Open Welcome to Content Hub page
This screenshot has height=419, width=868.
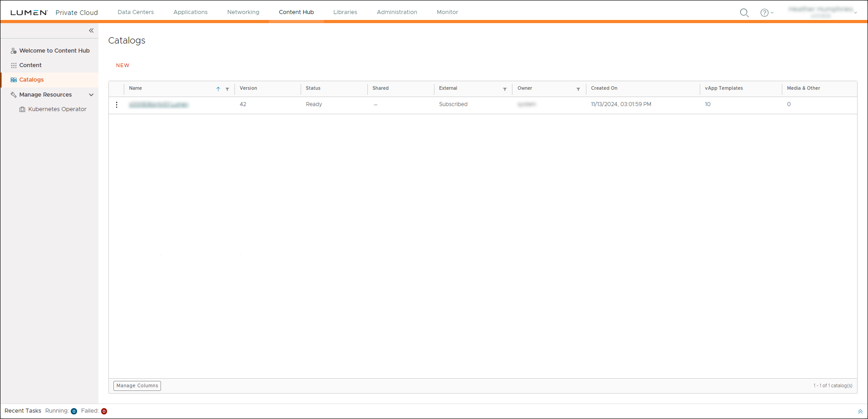[x=54, y=51]
